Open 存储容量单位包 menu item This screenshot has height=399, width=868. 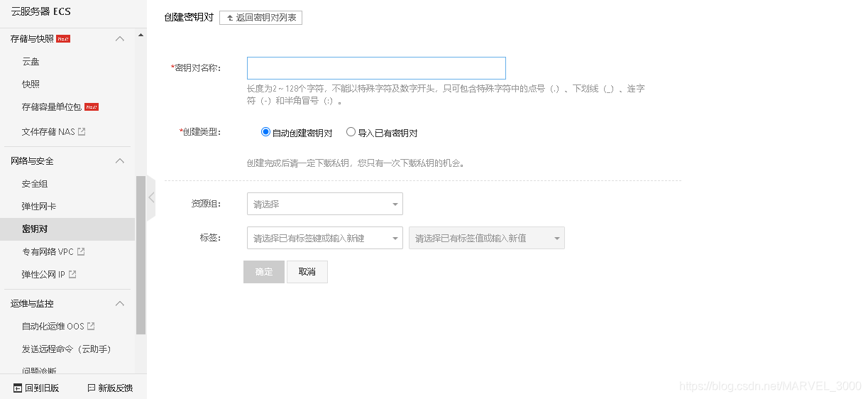[52, 107]
